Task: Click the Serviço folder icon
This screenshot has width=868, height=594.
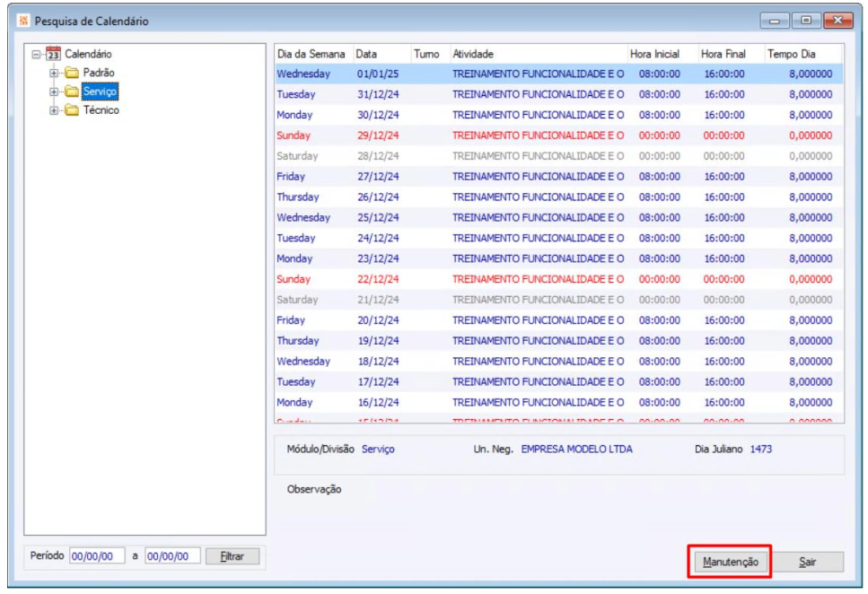Action: [72, 92]
